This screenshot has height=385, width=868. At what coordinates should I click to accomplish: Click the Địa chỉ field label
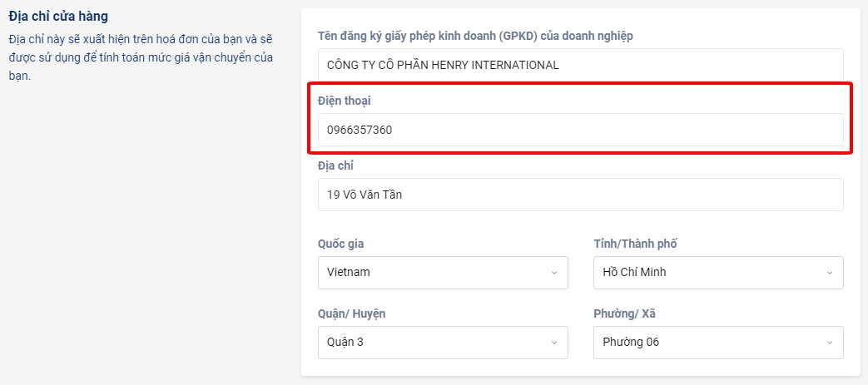pyautogui.click(x=335, y=165)
